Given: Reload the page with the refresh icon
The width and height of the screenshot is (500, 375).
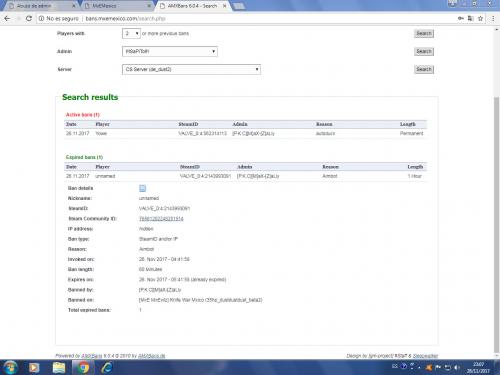Looking at the screenshot, I should (29, 18).
